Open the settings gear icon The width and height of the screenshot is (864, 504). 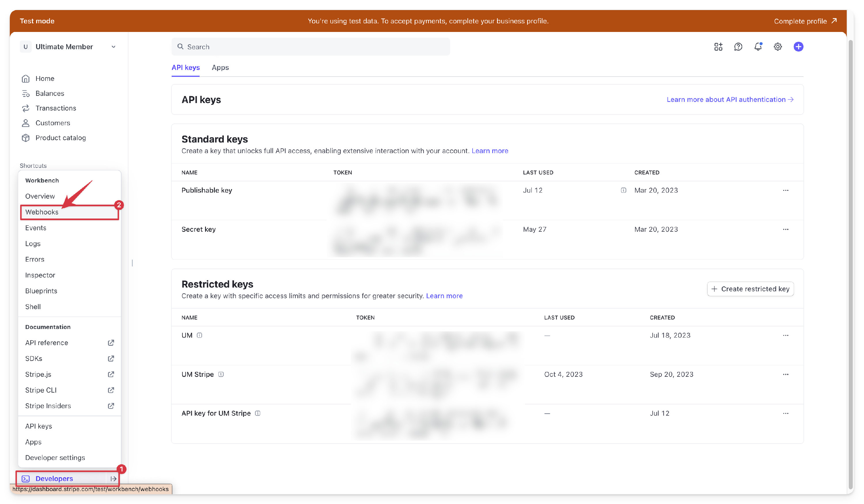tap(778, 47)
